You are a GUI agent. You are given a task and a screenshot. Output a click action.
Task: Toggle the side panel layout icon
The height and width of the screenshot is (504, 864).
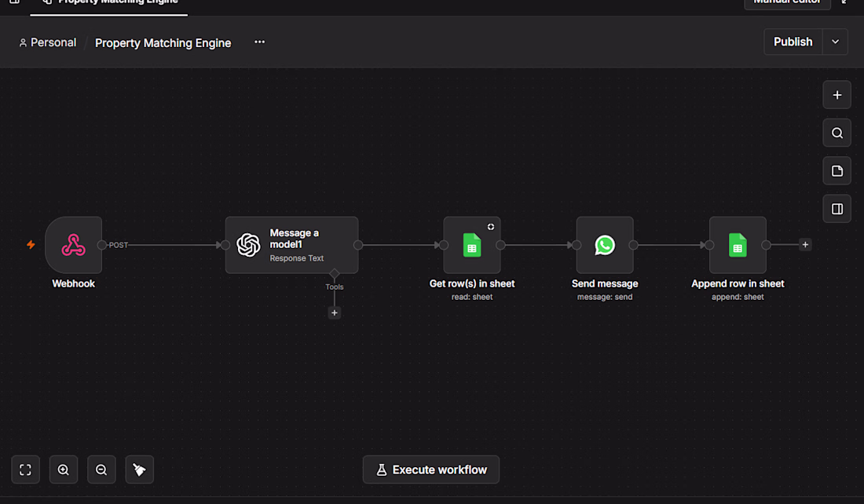click(837, 210)
